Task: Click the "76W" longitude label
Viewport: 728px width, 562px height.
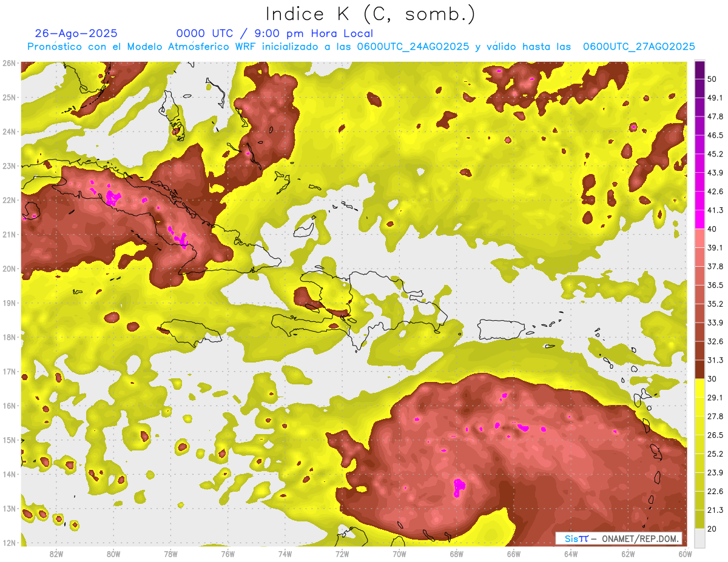Action: pos(227,554)
